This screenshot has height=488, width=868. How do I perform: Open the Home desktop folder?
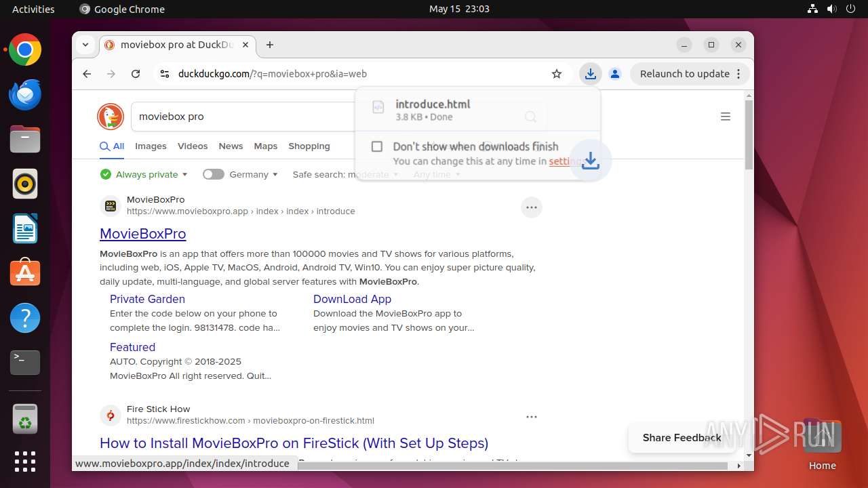tap(822, 443)
